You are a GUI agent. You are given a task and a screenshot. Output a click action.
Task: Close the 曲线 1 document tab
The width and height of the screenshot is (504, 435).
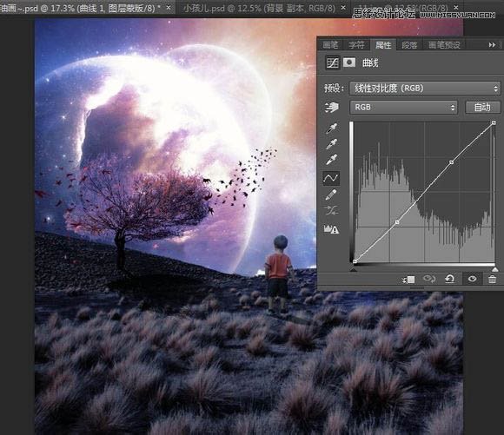[169, 8]
